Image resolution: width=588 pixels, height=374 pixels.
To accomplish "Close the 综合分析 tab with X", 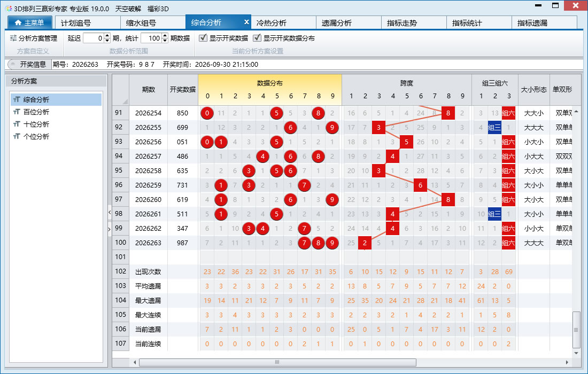I will click(x=246, y=22).
